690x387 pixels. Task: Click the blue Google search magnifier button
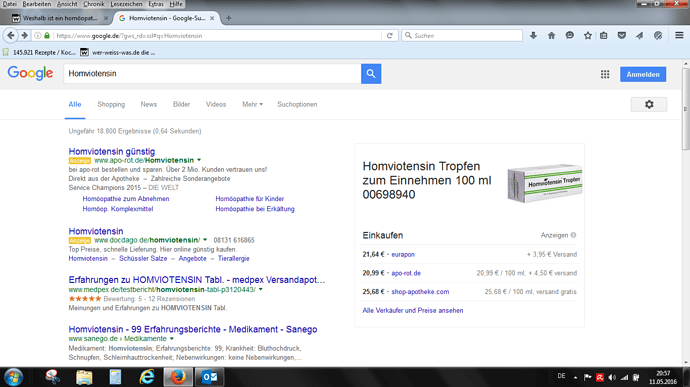[371, 74]
